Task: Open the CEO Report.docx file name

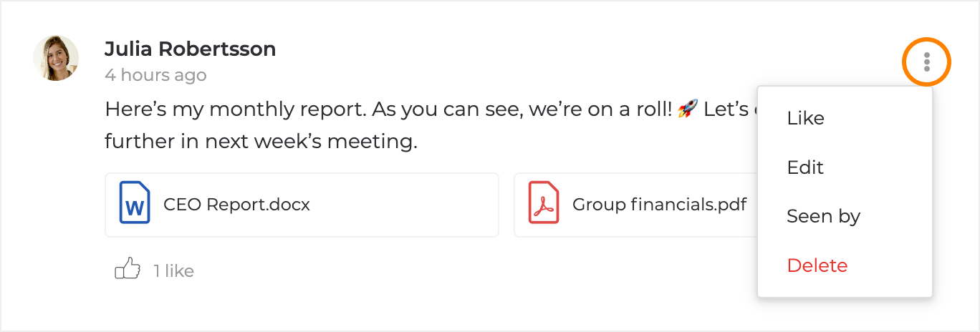Action: (236, 205)
